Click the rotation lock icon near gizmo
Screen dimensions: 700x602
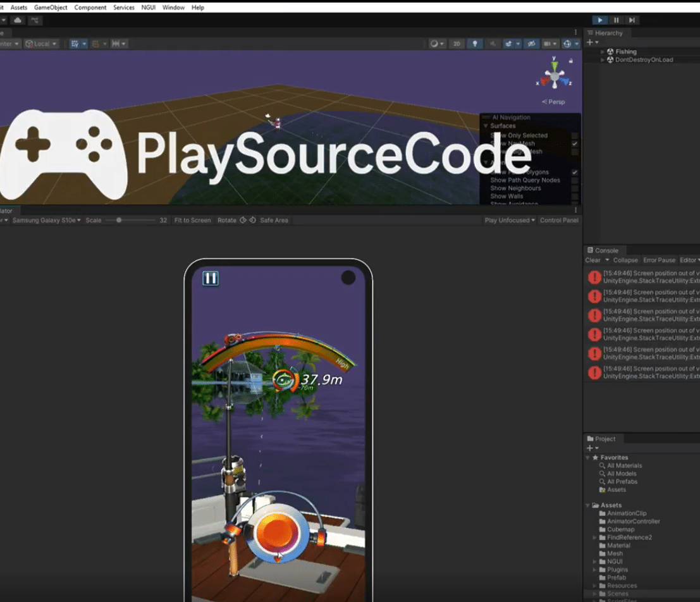point(570,60)
